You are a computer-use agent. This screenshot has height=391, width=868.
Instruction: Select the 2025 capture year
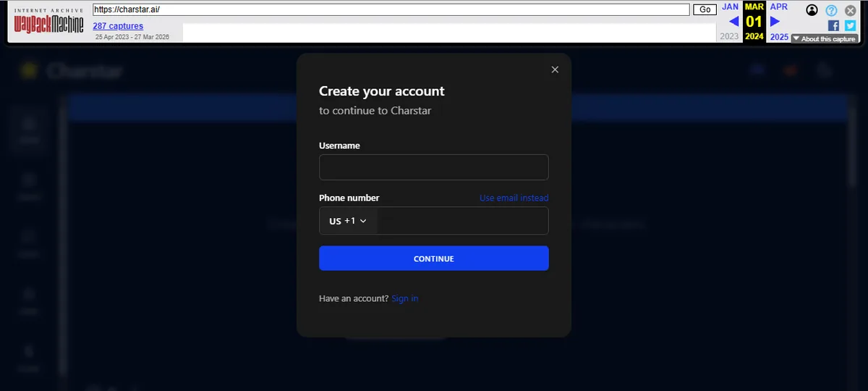coord(779,37)
